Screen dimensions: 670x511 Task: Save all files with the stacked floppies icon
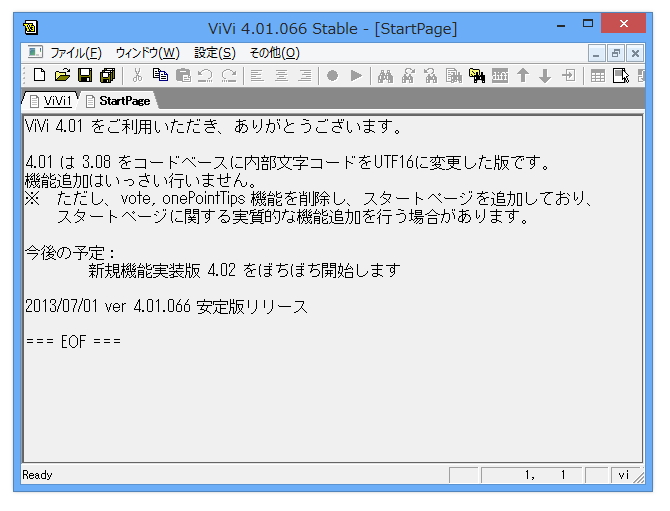click(x=108, y=76)
